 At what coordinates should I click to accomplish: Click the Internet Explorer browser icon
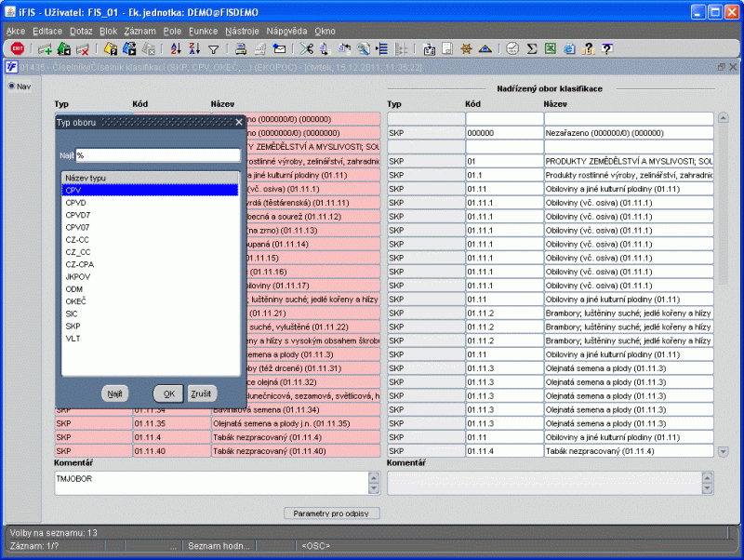[569, 49]
